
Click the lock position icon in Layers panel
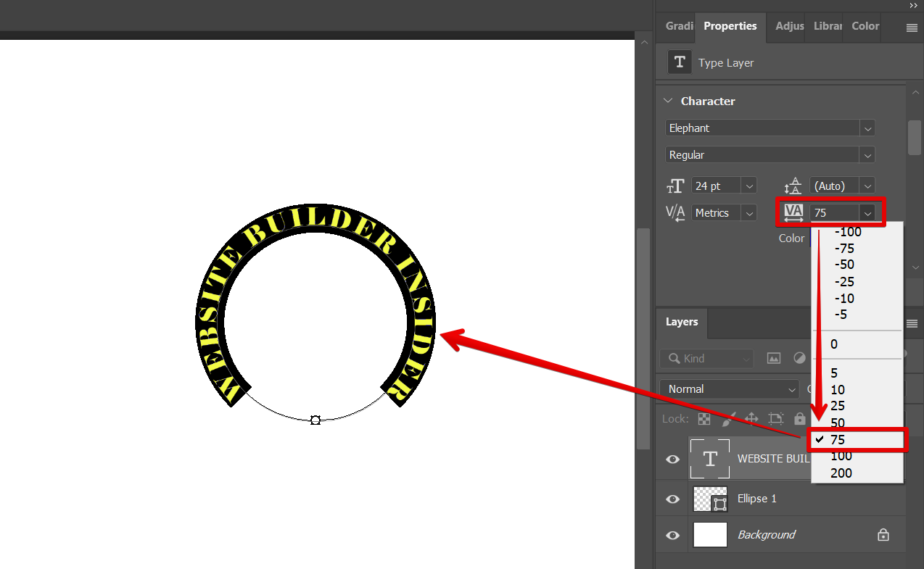point(751,418)
